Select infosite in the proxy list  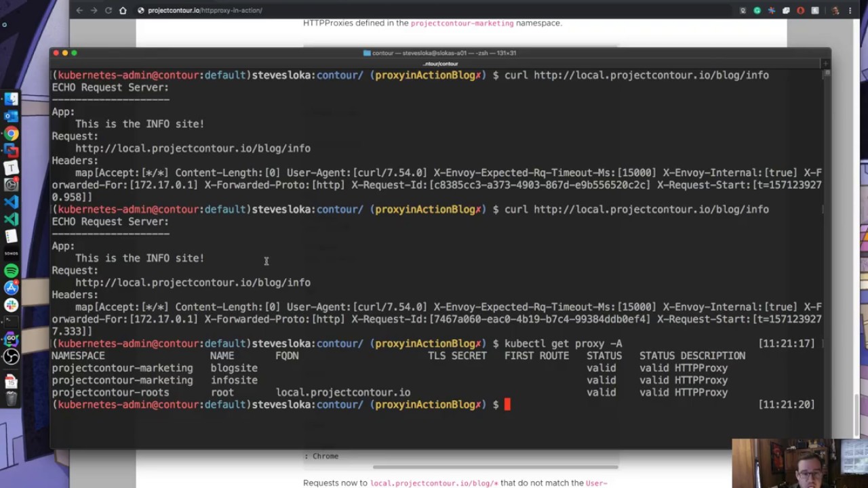click(x=234, y=380)
